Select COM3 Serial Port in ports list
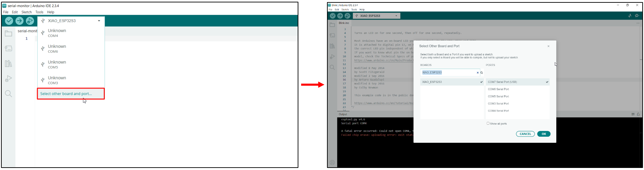 click(x=517, y=104)
